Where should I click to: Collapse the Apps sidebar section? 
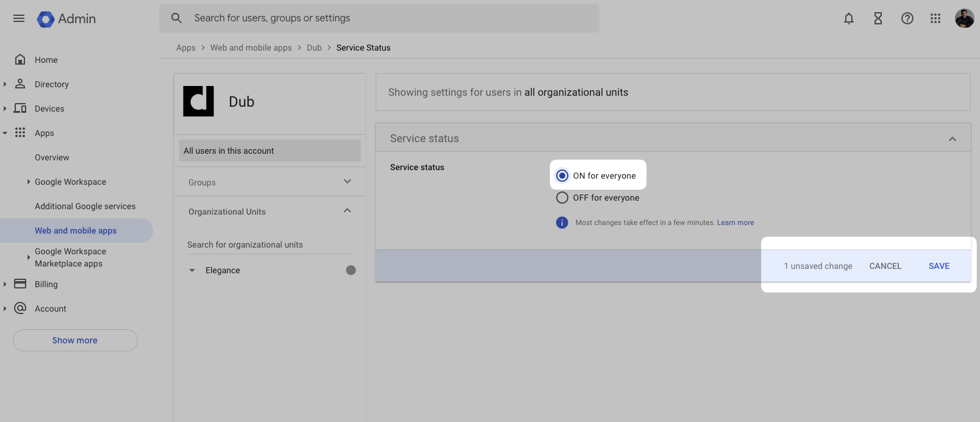[5, 133]
